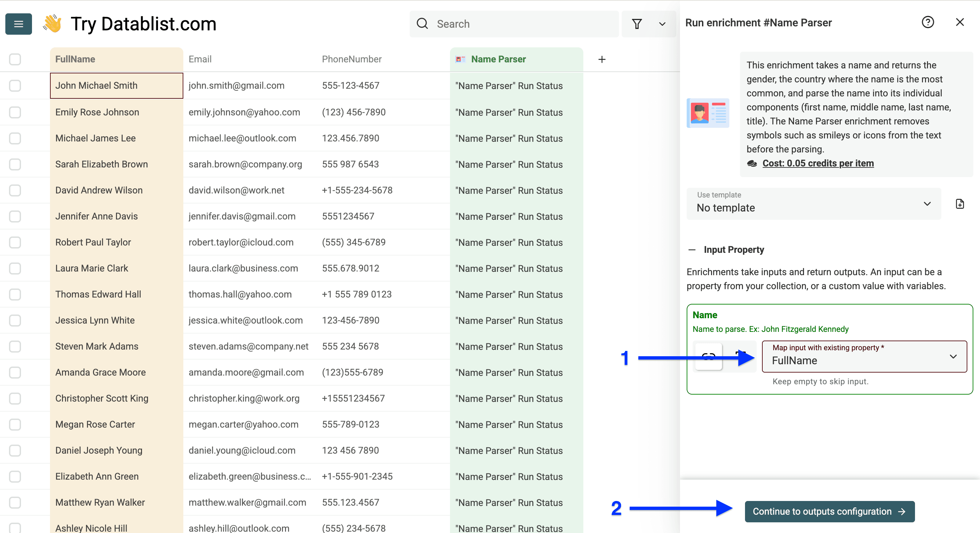The height and width of the screenshot is (533, 980).
Task: Click the credits coin icon near cost info
Action: click(x=752, y=164)
